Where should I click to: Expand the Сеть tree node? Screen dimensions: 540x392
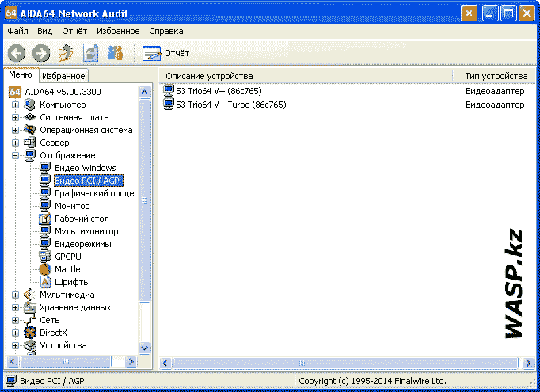pyautogui.click(x=15, y=320)
